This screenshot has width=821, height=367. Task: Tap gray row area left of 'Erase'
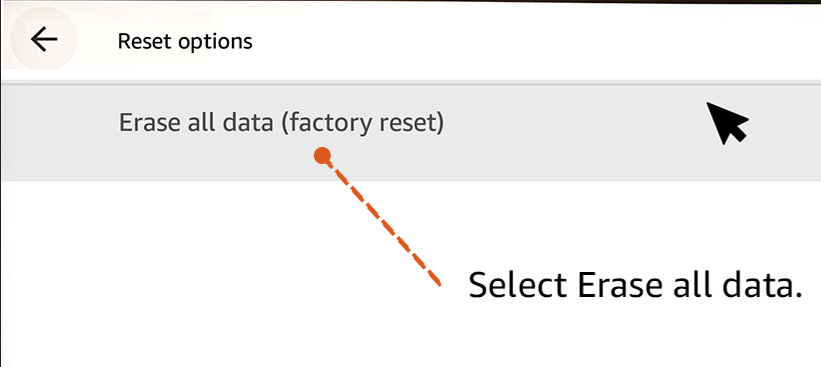[59, 133]
